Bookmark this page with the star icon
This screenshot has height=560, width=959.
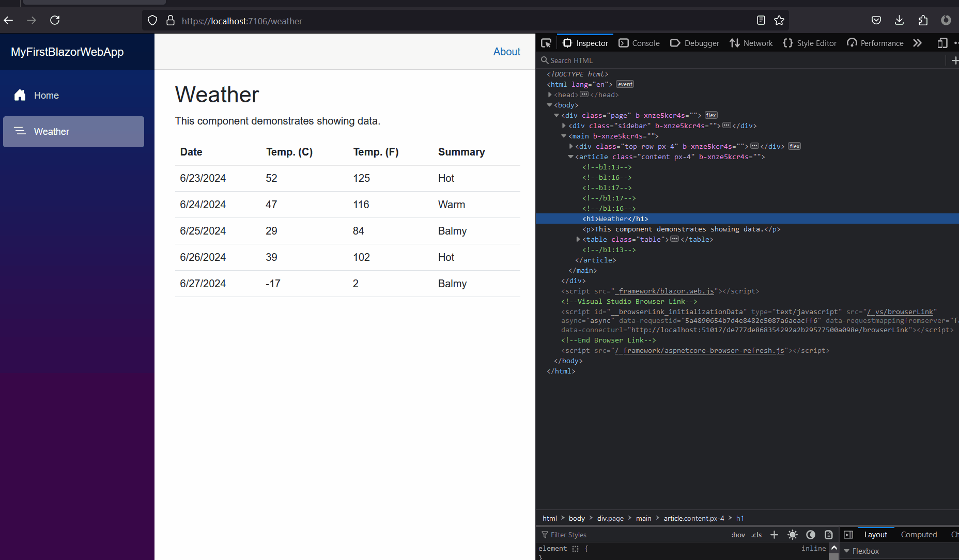(x=779, y=21)
